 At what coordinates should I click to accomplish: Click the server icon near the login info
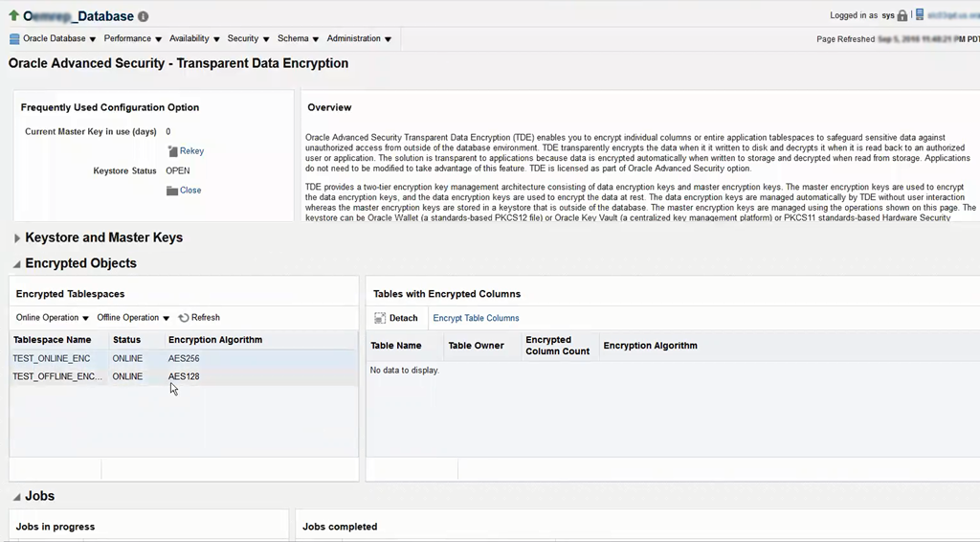pyautogui.click(x=920, y=15)
